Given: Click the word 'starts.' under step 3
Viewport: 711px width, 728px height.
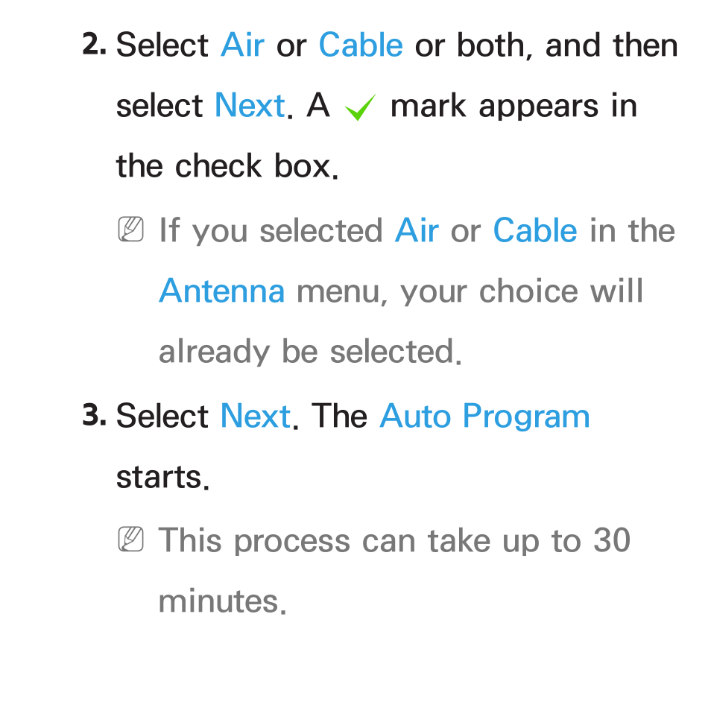Looking at the screenshot, I should tap(163, 477).
